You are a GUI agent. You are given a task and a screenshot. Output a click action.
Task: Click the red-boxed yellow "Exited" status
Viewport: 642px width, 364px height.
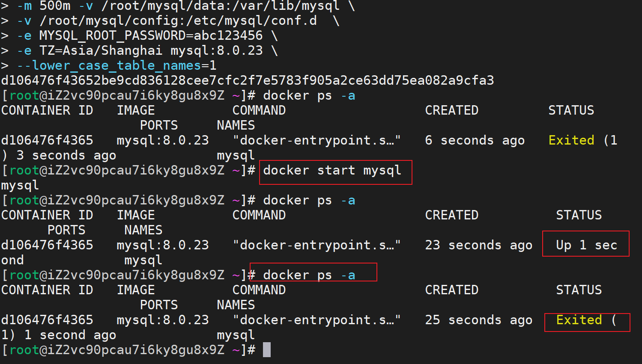(x=579, y=320)
